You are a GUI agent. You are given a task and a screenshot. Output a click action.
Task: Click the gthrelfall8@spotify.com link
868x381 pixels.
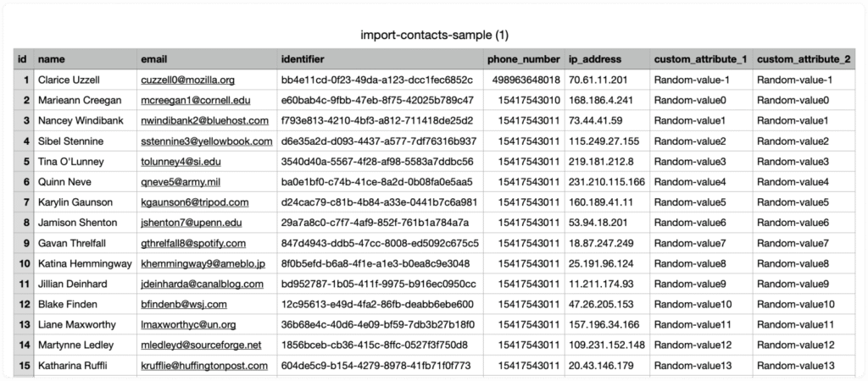tap(194, 242)
